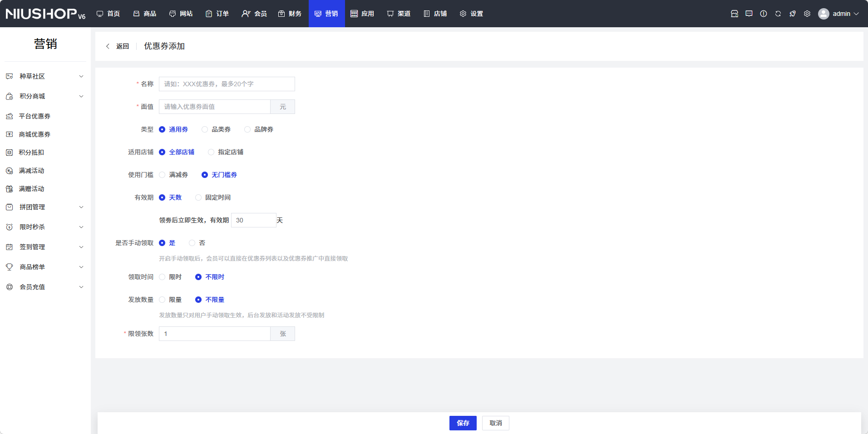Open the 满减活动 sidebar link
Screen dimensions: 868x434
[31, 171]
